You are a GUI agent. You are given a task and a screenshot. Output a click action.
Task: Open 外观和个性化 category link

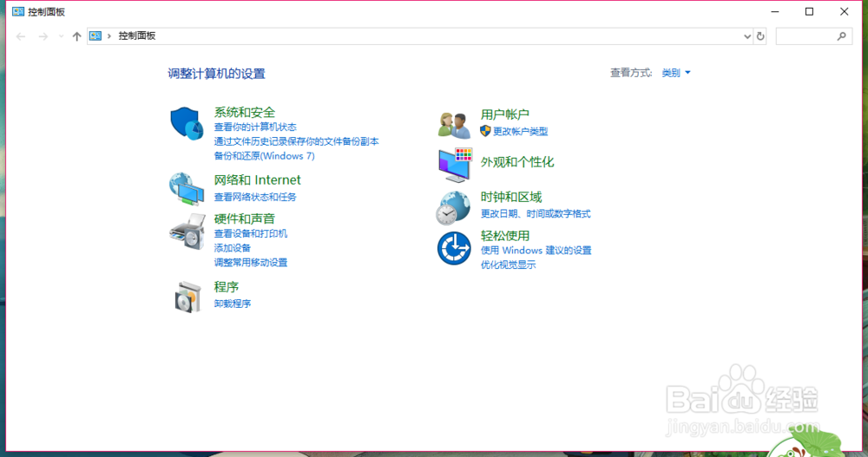coord(517,162)
